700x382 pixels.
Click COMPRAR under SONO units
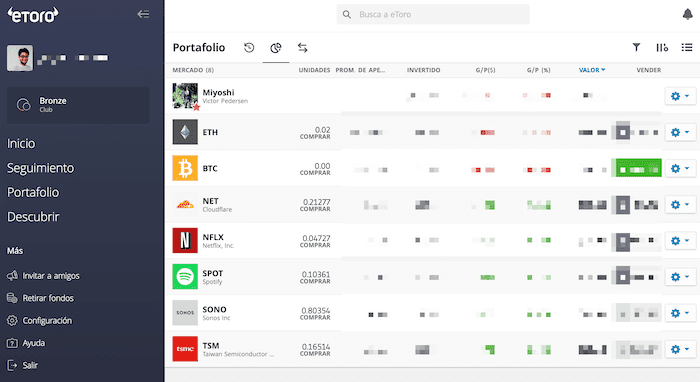(315, 317)
